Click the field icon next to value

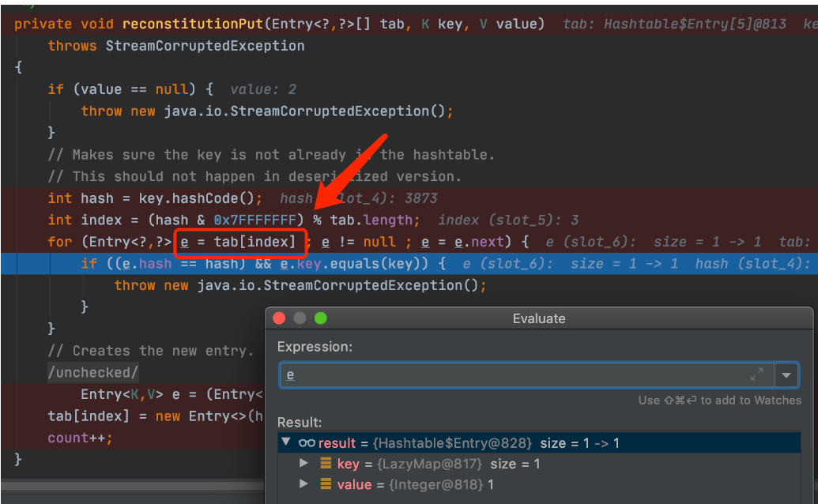coord(326,484)
